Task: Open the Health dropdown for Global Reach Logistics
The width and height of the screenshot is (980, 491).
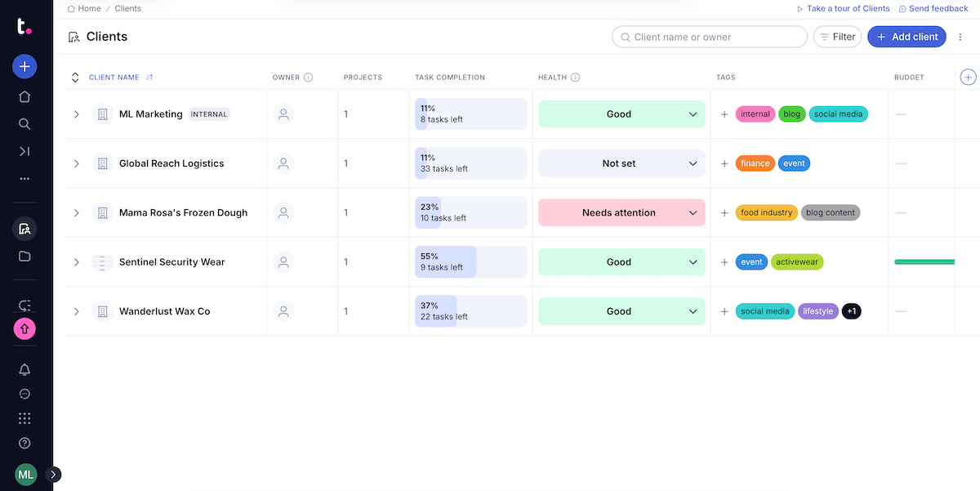Action: pos(621,163)
